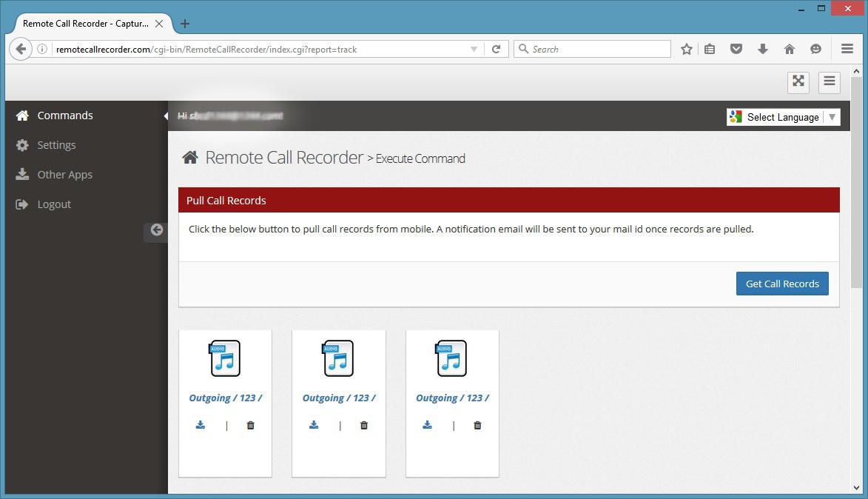Expand the address bar history dropdown arrow

click(x=474, y=49)
